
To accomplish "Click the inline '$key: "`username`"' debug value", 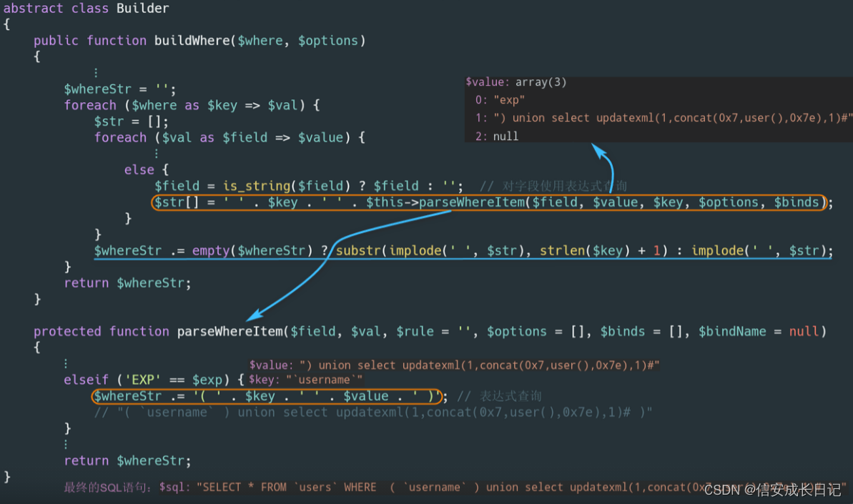I will click(x=306, y=380).
